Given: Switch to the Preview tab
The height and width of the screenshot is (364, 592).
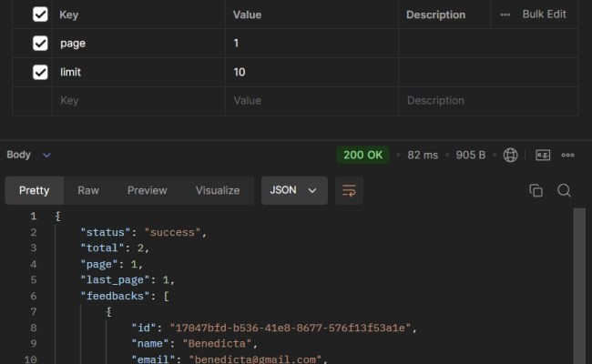Looking at the screenshot, I should [x=148, y=190].
